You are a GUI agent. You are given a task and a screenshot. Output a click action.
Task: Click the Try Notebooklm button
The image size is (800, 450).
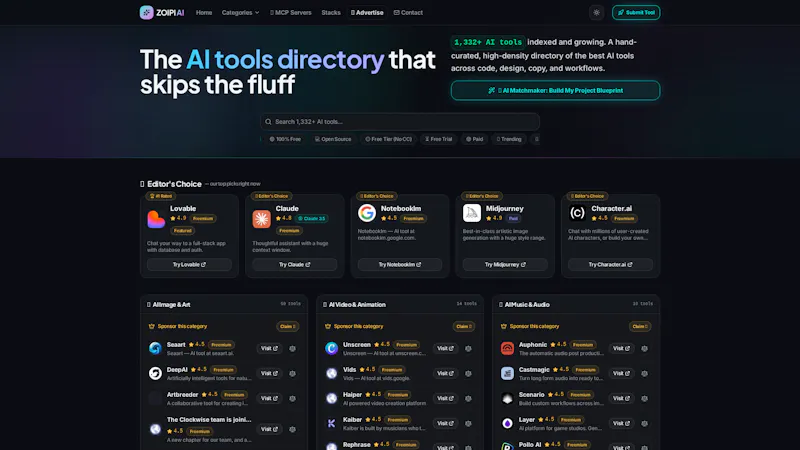pos(399,264)
